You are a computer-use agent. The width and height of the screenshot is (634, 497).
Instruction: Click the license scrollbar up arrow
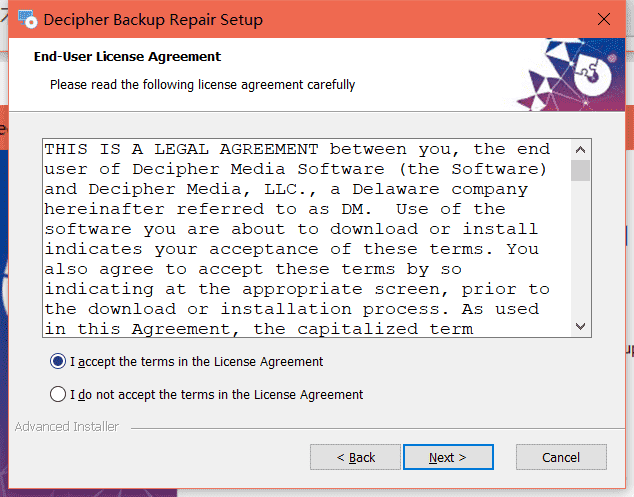click(x=580, y=150)
